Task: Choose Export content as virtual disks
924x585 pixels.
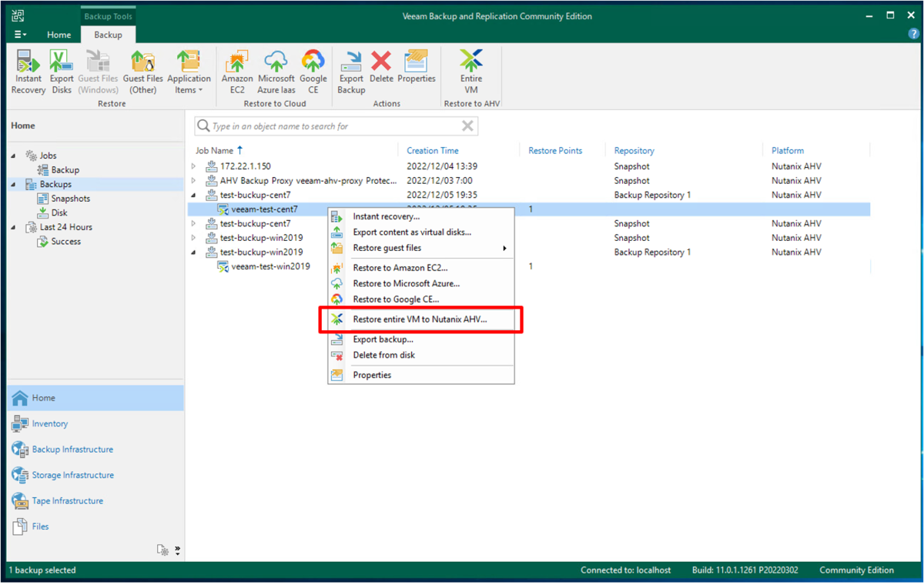Action: (x=421, y=232)
